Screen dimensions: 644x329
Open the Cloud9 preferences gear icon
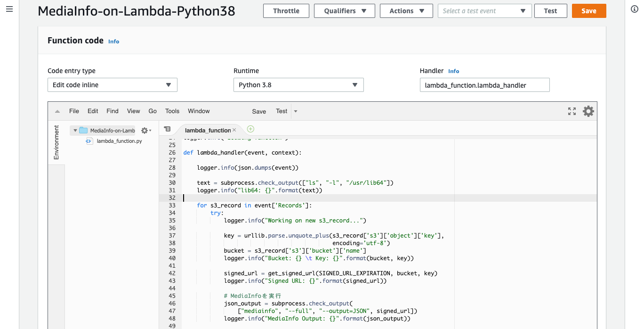tap(588, 111)
